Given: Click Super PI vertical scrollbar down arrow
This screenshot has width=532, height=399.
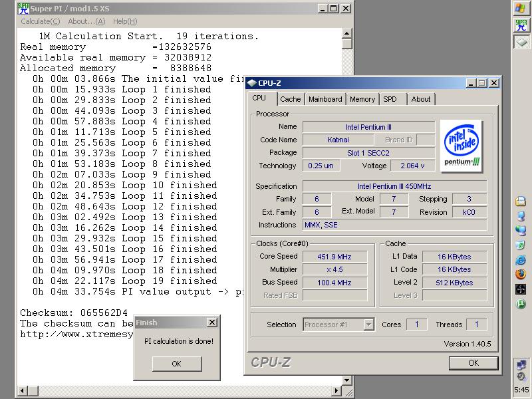Looking at the screenshot, I should coord(346,380).
